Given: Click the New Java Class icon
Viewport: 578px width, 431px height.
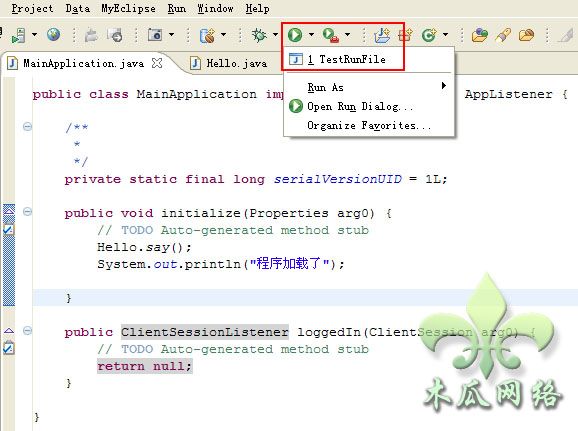Looking at the screenshot, I should point(429,35).
